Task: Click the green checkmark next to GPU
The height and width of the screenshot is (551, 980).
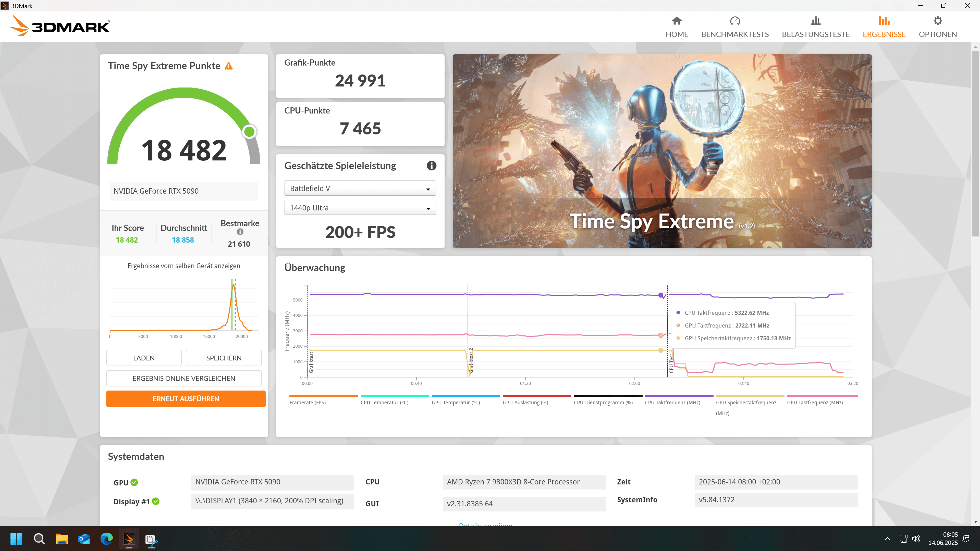Action: click(134, 482)
